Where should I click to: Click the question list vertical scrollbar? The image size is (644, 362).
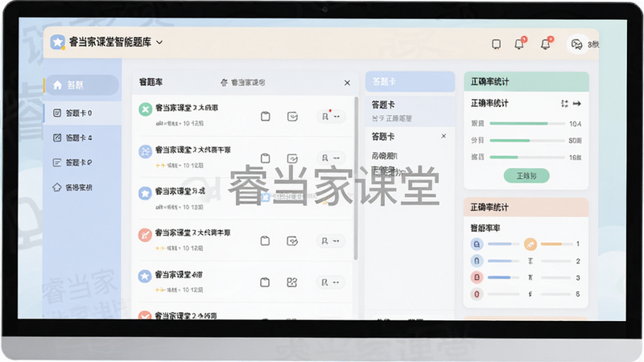pyautogui.click(x=356, y=179)
